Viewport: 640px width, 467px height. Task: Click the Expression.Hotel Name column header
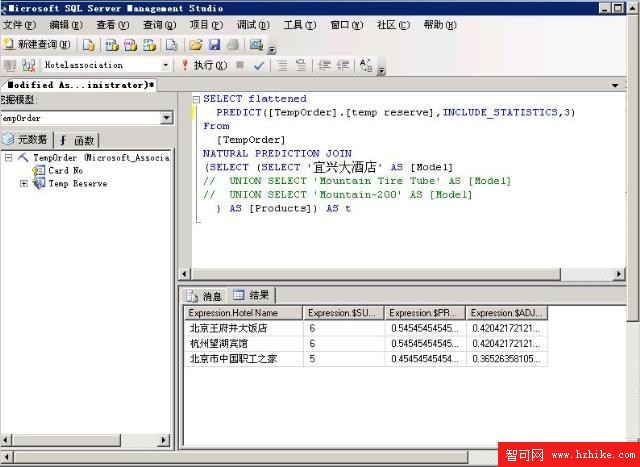pos(243,313)
